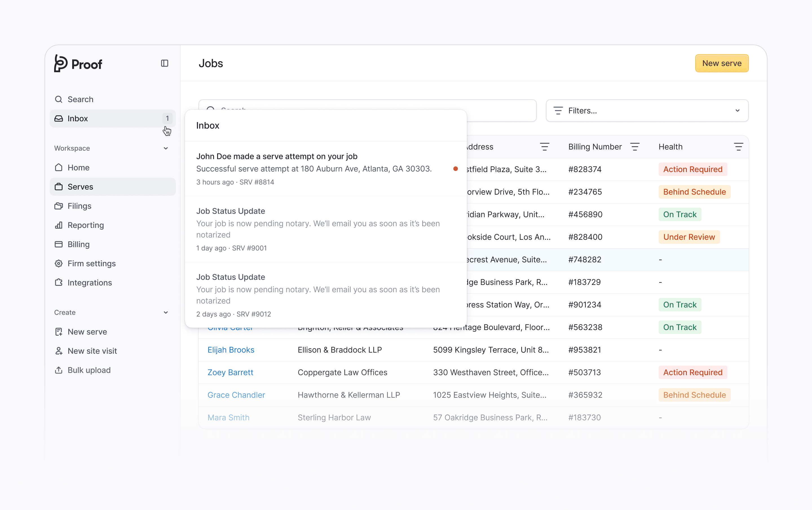Click the Proof logo icon
Viewport: 812px width, 510px height.
pos(61,63)
